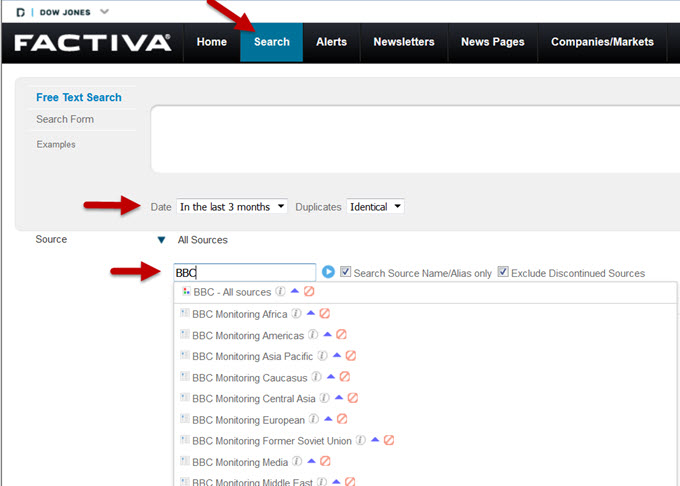Exclude BBC Monitoring European source
The image size is (680, 486).
tap(342, 419)
